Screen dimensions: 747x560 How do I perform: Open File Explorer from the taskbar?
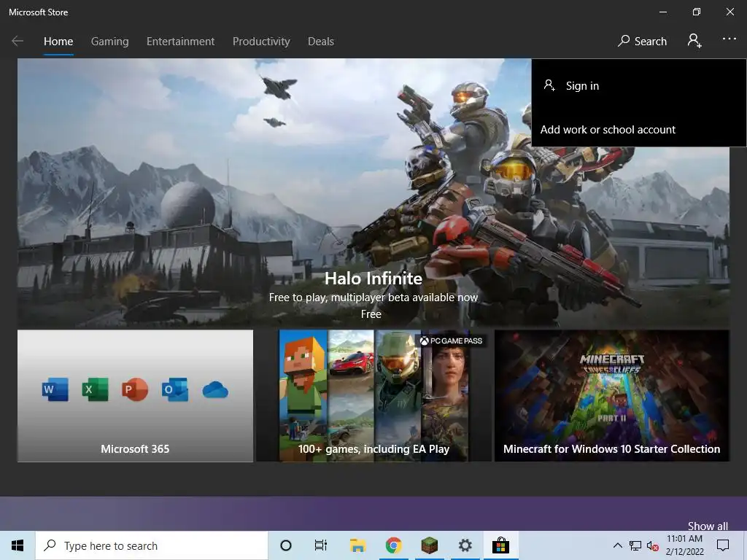click(x=357, y=545)
